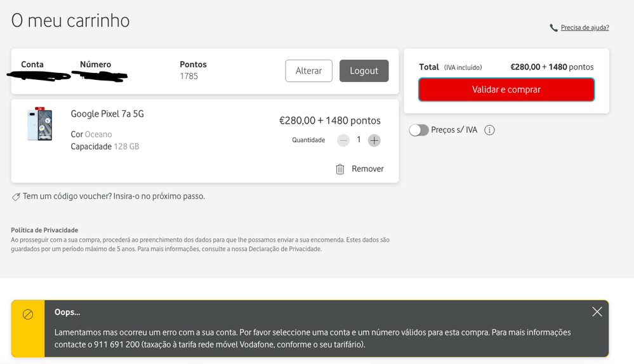Image resolution: width=634 pixels, height=364 pixels.
Task: Click the "Google Pixel 7a 5G" product title
Action: tap(107, 114)
